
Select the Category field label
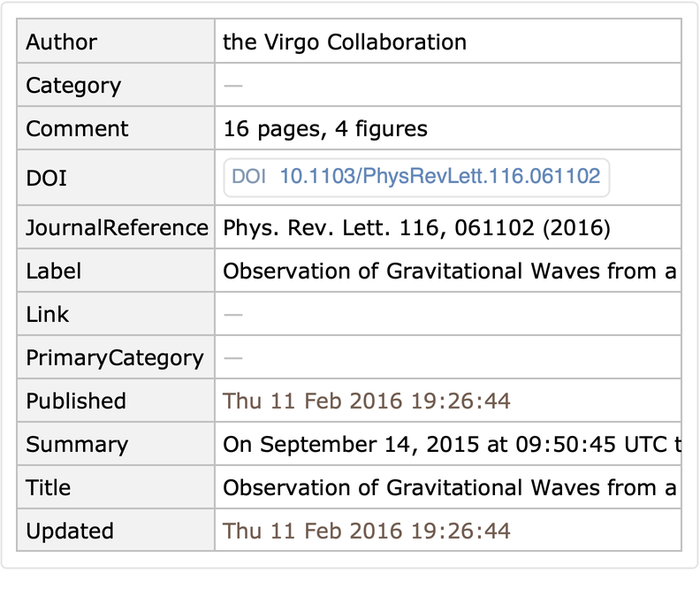73,86
